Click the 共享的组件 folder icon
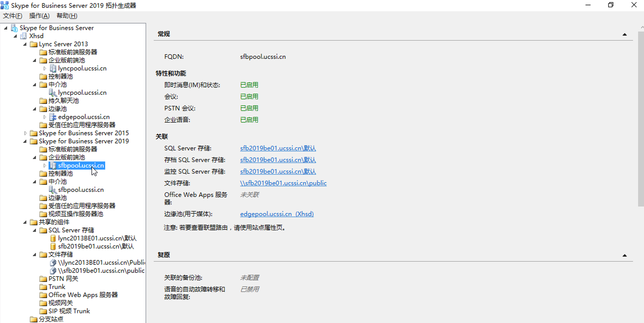 33,222
